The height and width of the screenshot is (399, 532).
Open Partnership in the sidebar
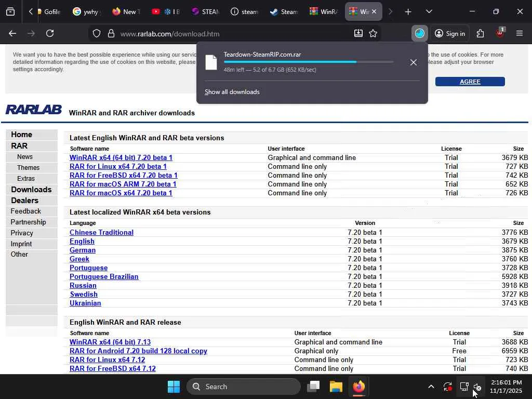point(28,222)
